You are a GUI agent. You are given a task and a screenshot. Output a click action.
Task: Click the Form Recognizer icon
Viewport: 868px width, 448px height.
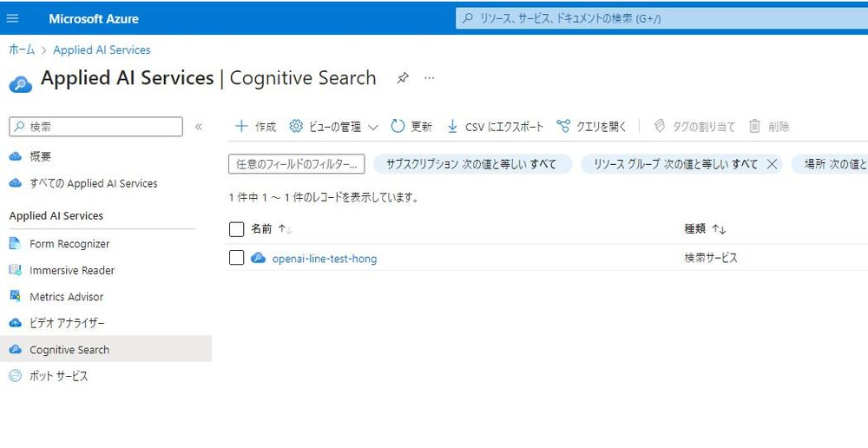(x=16, y=243)
